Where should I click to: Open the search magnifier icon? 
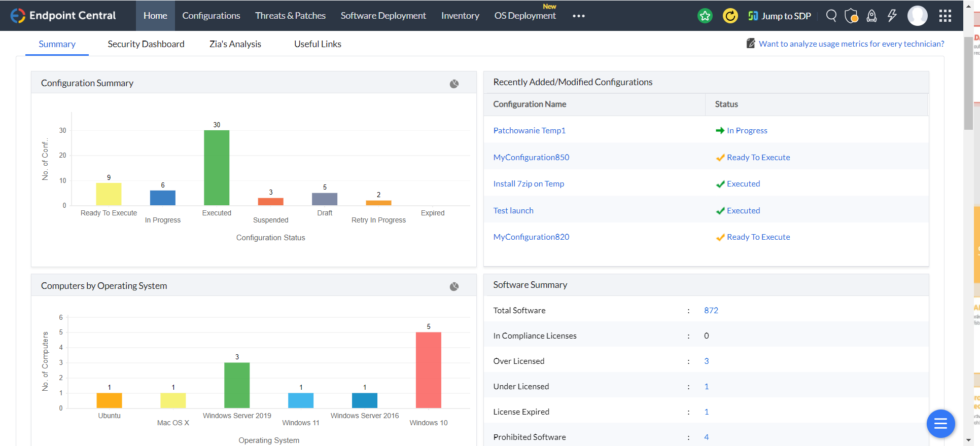point(831,16)
